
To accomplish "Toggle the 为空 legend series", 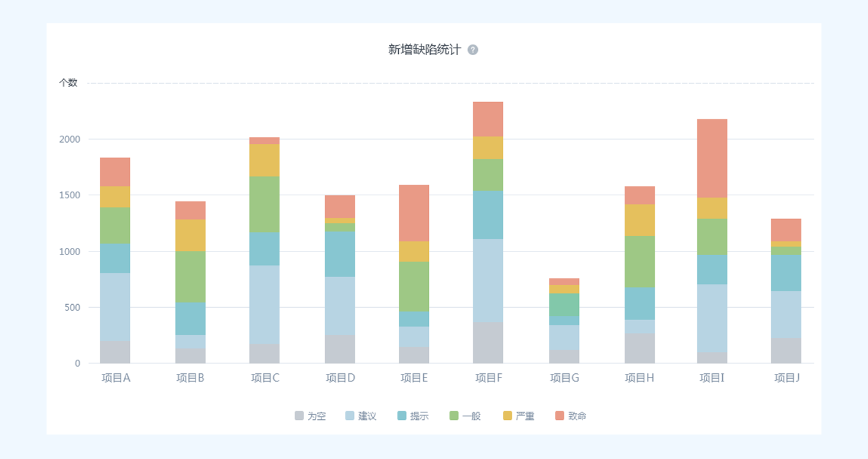I will (311, 416).
